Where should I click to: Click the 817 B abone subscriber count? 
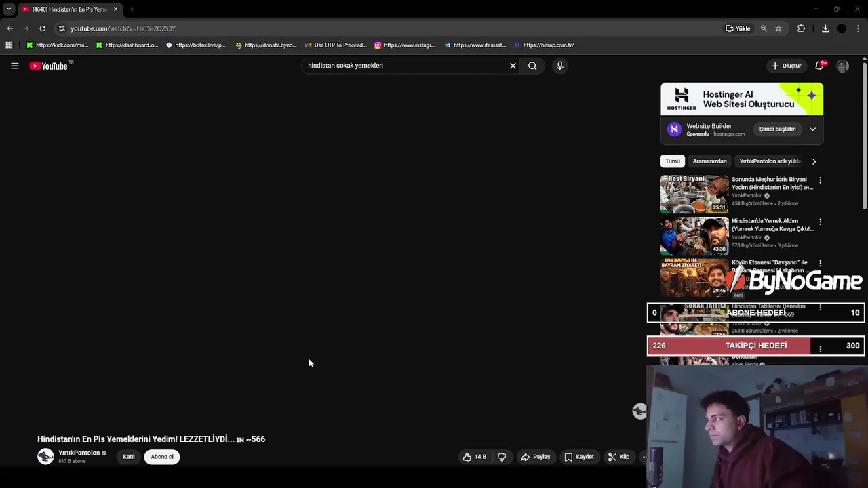[72, 462]
